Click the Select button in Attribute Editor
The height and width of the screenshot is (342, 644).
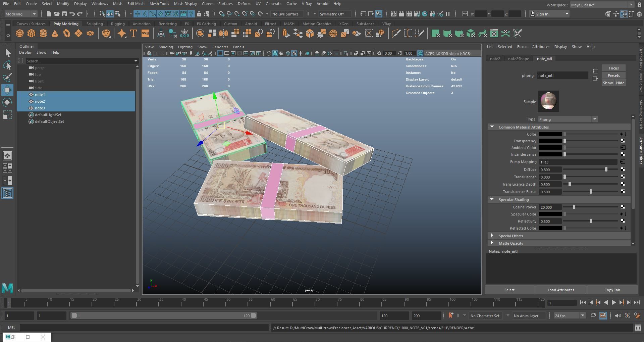(509, 290)
